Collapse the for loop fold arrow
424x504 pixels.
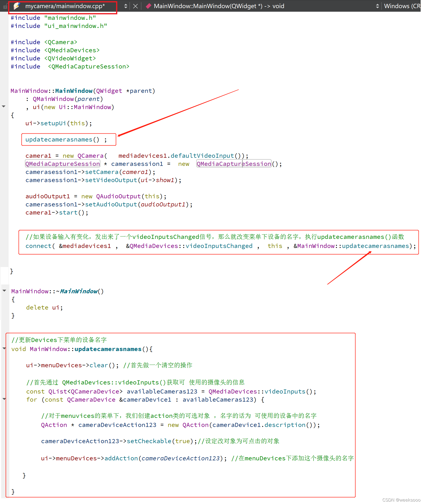click(4, 399)
